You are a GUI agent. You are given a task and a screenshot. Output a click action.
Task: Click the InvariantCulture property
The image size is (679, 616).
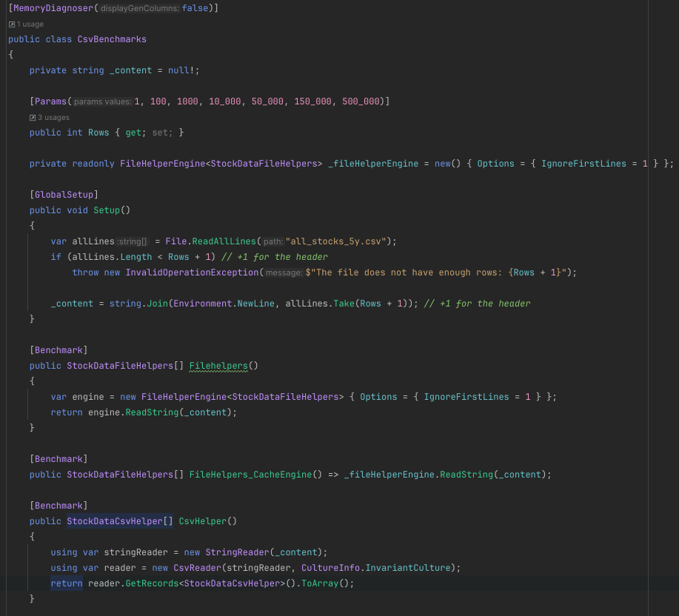click(x=408, y=569)
